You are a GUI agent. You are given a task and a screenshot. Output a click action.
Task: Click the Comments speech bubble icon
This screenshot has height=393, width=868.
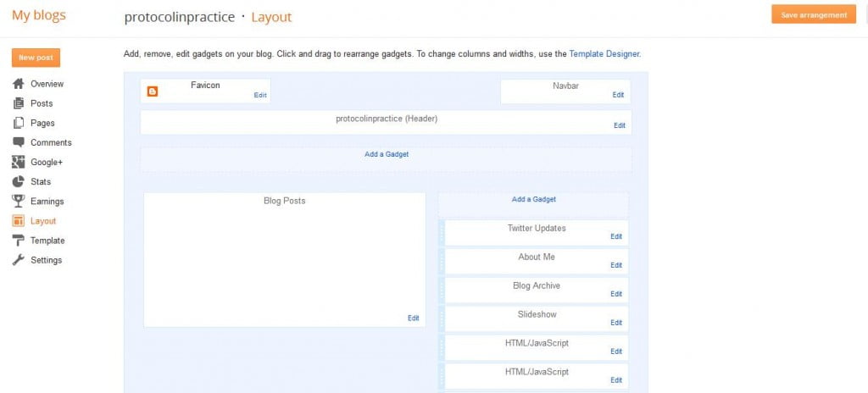coord(18,142)
